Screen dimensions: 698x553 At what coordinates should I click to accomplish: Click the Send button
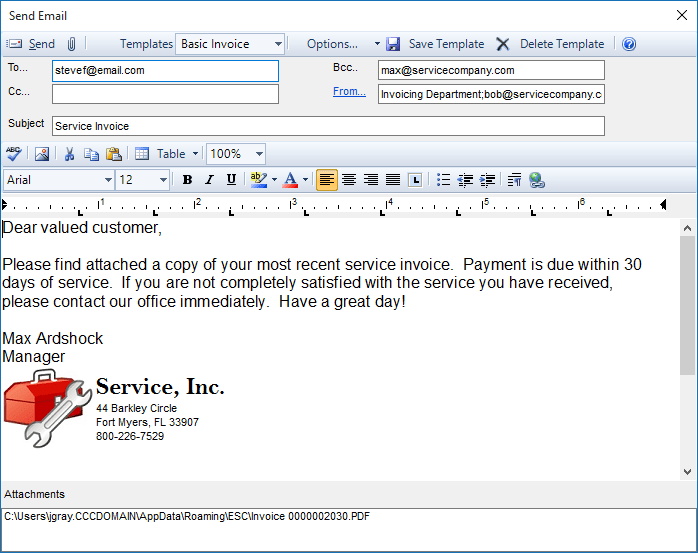click(32, 44)
